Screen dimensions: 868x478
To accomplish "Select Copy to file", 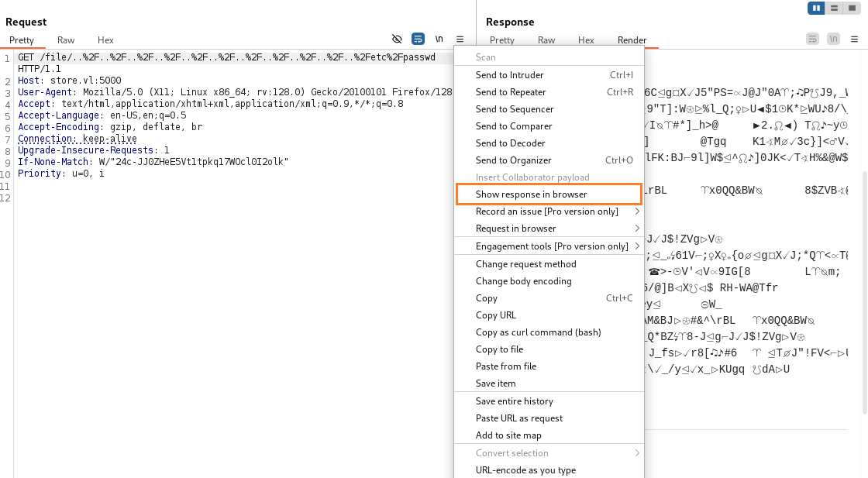I will tap(549, 349).
